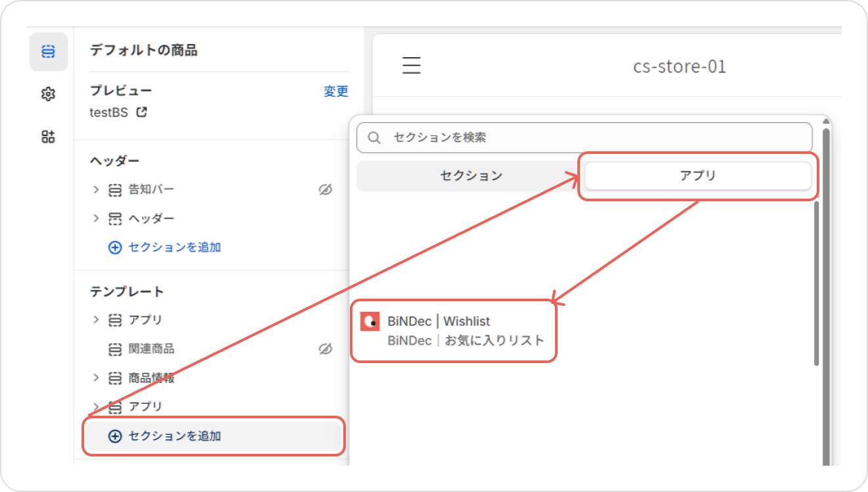
Task: Select the ヘッダー section row text
Action: coord(151,218)
